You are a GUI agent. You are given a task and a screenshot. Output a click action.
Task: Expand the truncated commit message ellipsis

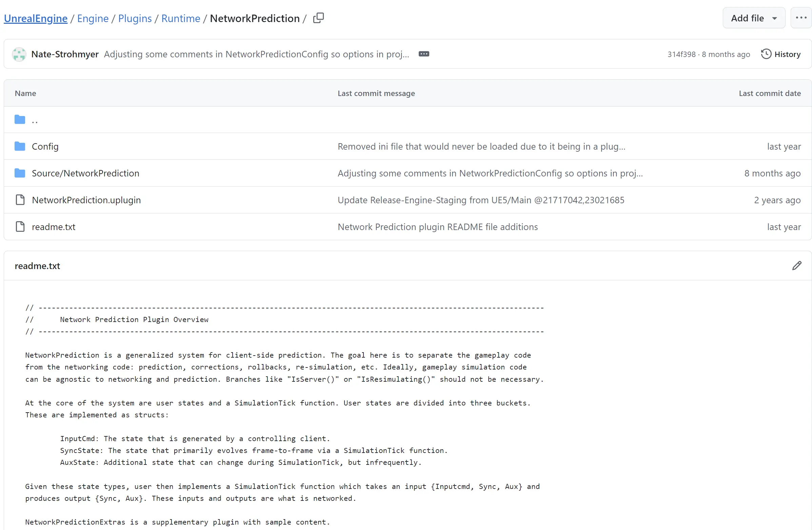pyautogui.click(x=423, y=54)
